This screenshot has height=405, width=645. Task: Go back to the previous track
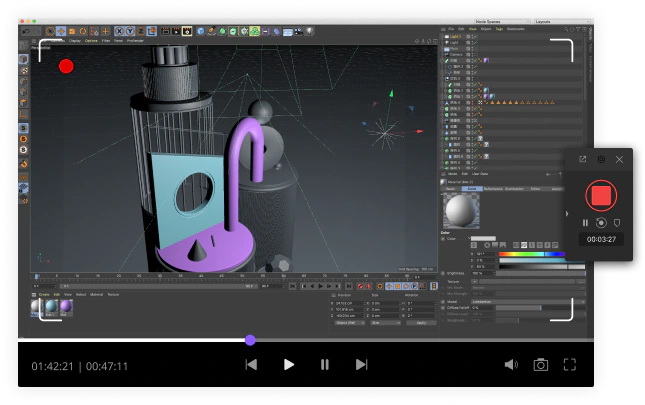pos(252,365)
